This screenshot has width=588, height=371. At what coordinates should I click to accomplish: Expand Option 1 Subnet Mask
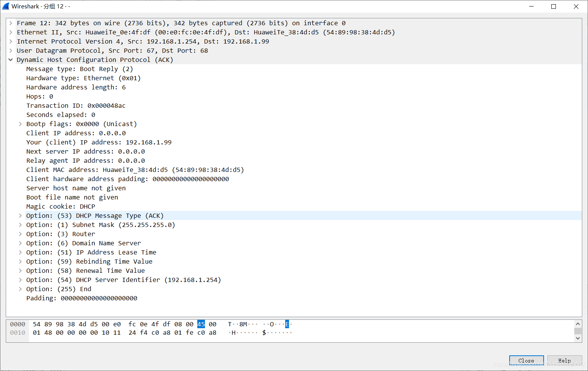tap(20, 225)
